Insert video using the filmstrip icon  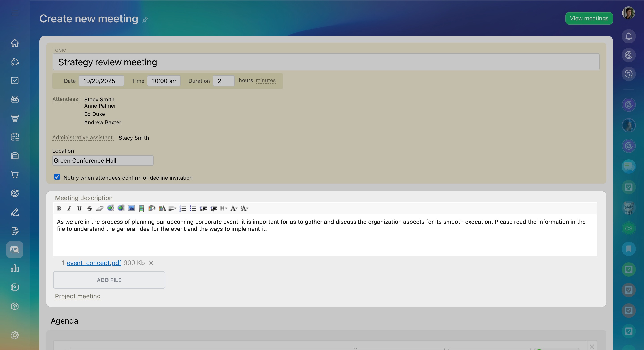click(141, 208)
